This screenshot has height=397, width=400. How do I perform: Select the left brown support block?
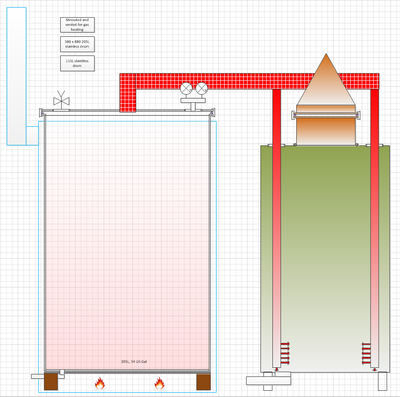[x=51, y=382]
